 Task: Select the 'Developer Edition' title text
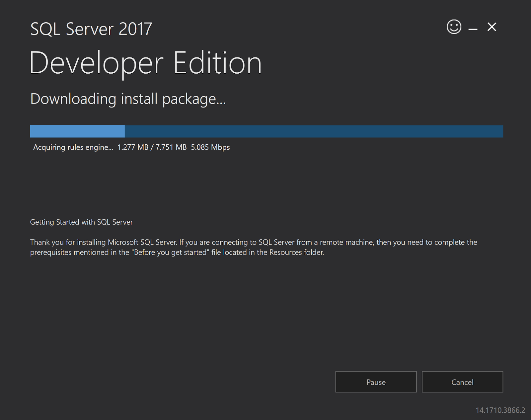coord(146,62)
